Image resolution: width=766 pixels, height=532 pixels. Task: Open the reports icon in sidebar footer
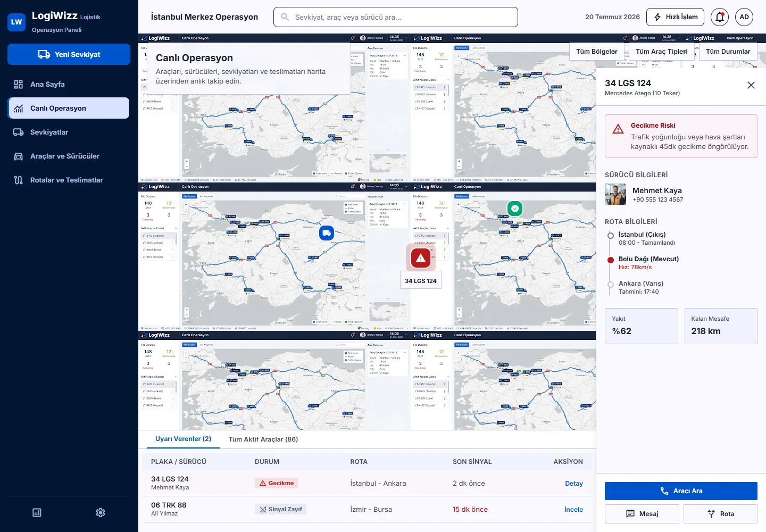pos(37,512)
